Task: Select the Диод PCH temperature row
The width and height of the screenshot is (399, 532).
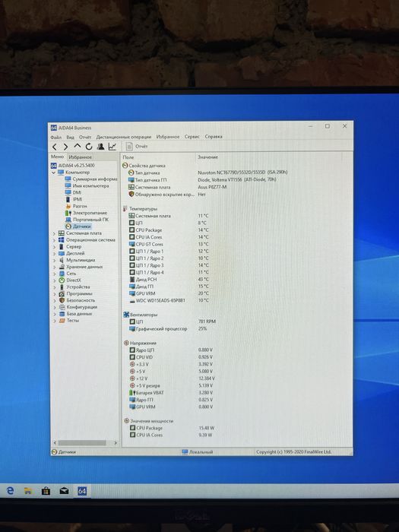Action: [169, 280]
